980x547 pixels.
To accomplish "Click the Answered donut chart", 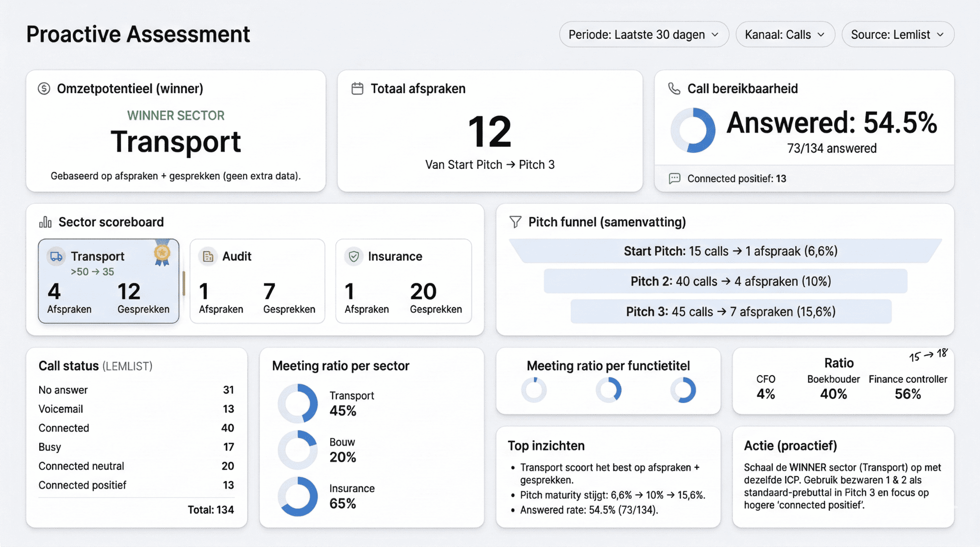I will (692, 130).
